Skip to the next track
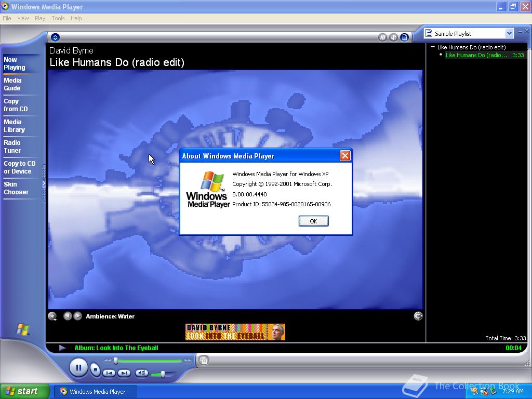The height and width of the screenshot is (399, 532). [124, 373]
